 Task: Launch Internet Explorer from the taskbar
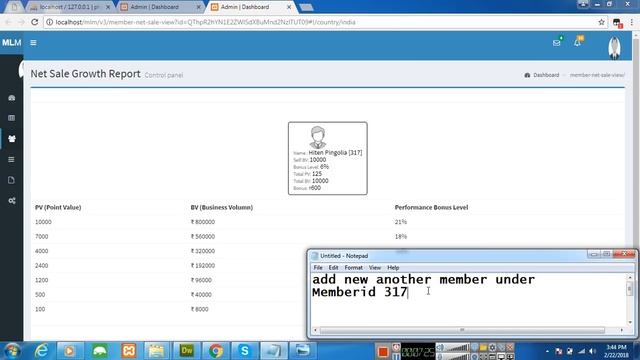coord(41,351)
